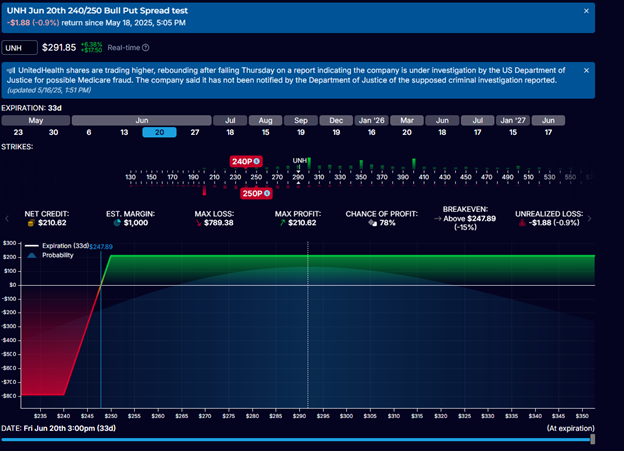The width and height of the screenshot is (624, 451).
Task: Select the 250P strike tag
Action: pyautogui.click(x=256, y=193)
